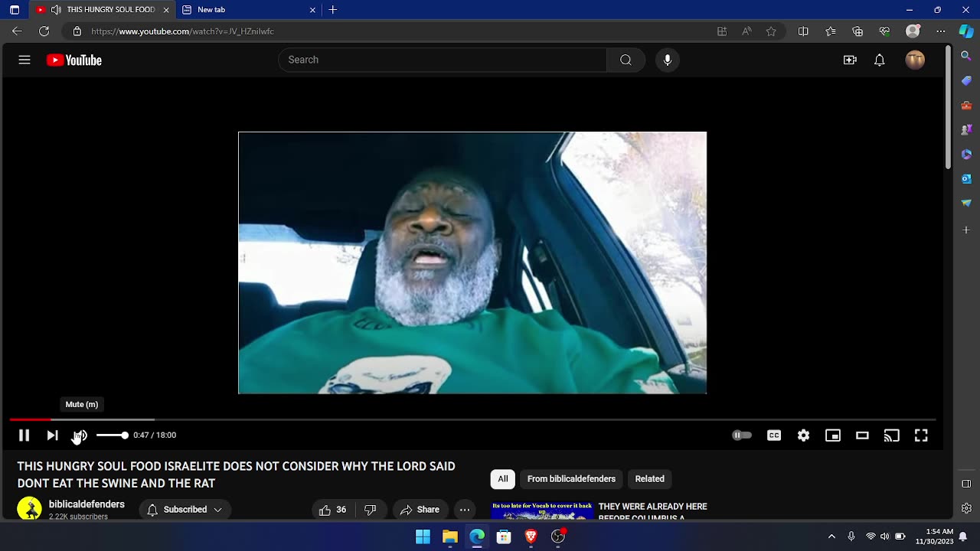Viewport: 980px width, 551px height.
Task: Share this video
Action: [x=420, y=510]
